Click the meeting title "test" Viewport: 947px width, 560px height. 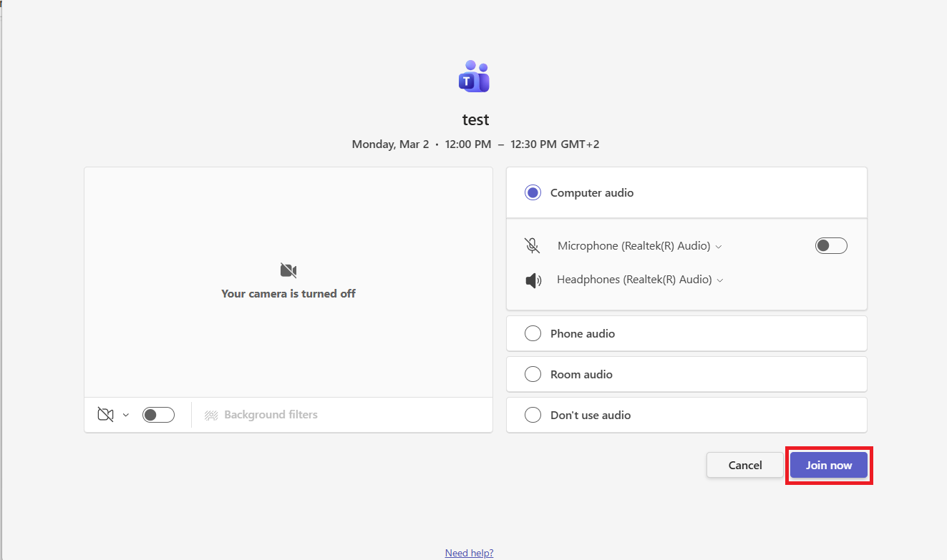[x=476, y=119]
